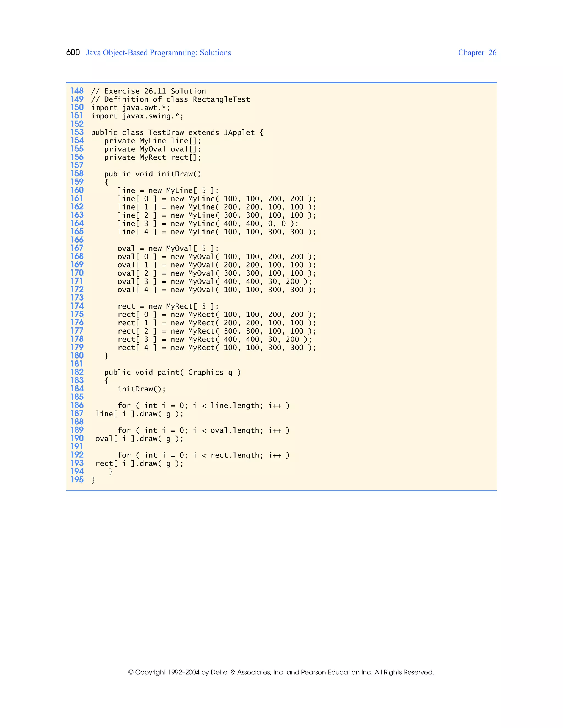Click 'Chapter 26' in the header
Viewport: 563px width, 728px height.
pyautogui.click(x=477, y=53)
